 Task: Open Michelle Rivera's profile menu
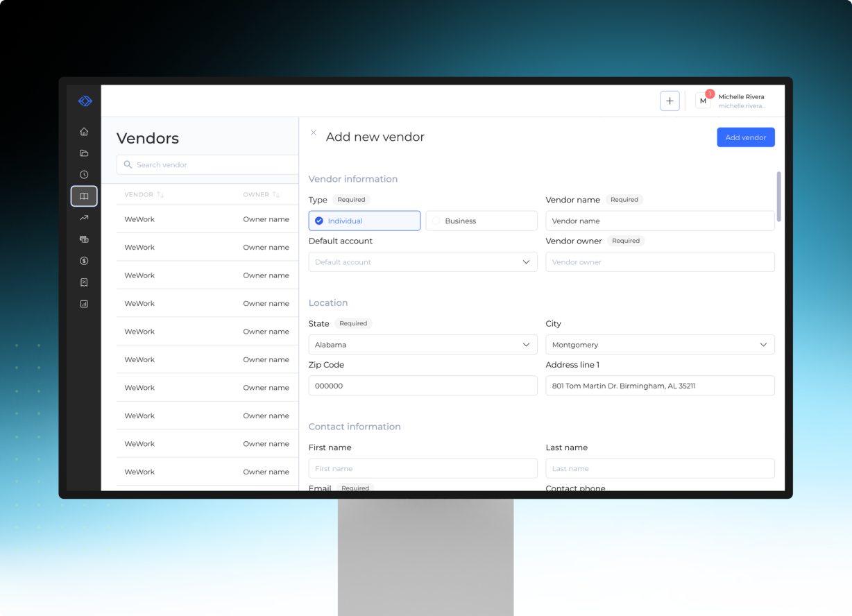[x=732, y=101]
